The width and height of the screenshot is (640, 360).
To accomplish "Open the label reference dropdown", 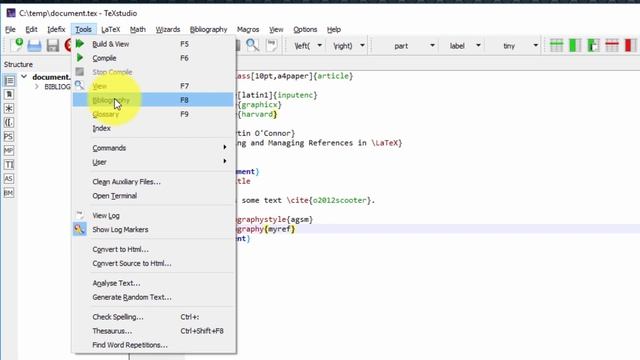I will (478, 46).
